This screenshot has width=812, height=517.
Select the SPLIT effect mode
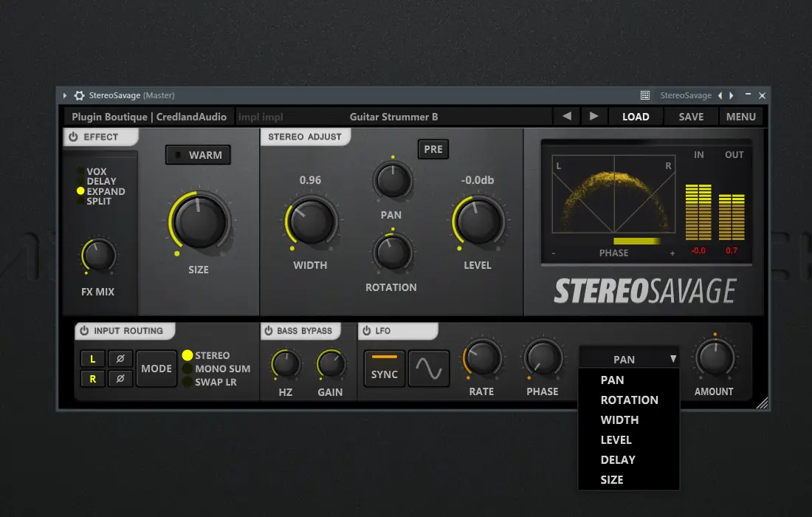[94, 201]
